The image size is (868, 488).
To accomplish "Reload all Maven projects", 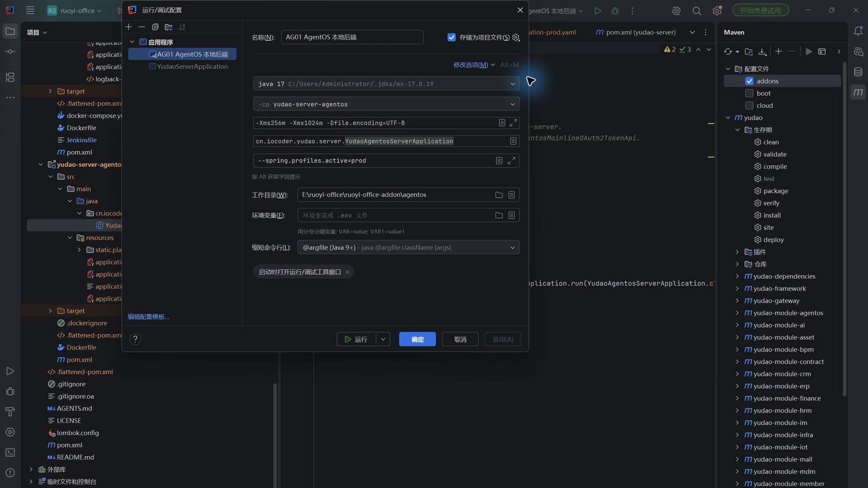I will point(728,52).
